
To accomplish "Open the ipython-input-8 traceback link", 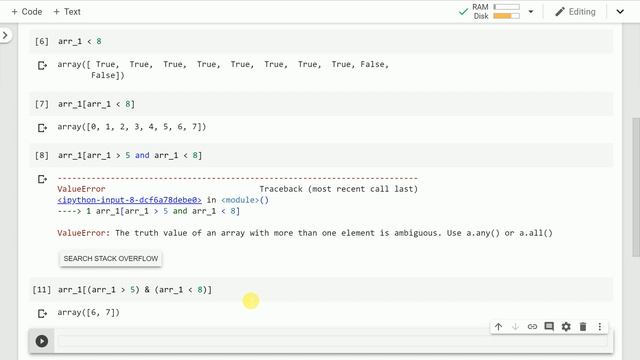I will pos(129,200).
